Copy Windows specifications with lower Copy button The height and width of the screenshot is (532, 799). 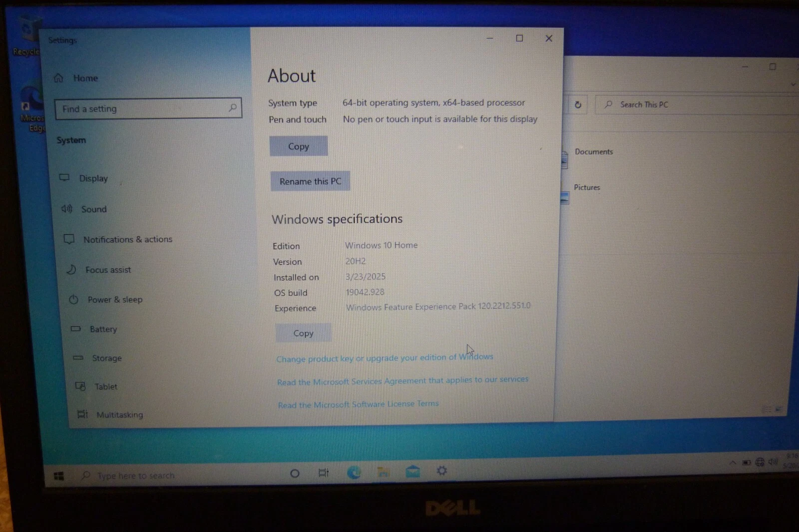coord(303,333)
